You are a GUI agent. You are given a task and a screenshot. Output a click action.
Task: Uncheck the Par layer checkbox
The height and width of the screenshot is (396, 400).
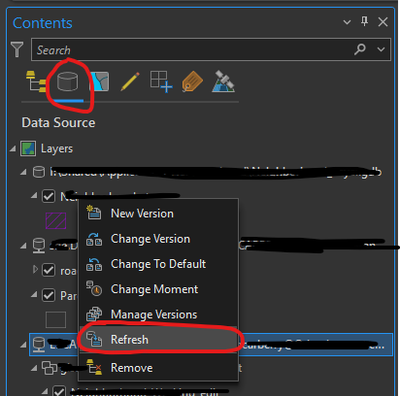click(x=48, y=295)
